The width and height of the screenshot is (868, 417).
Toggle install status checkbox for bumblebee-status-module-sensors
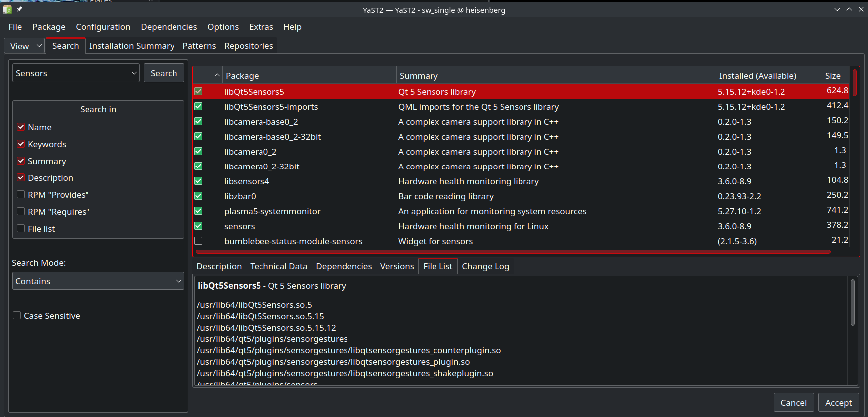[198, 241]
